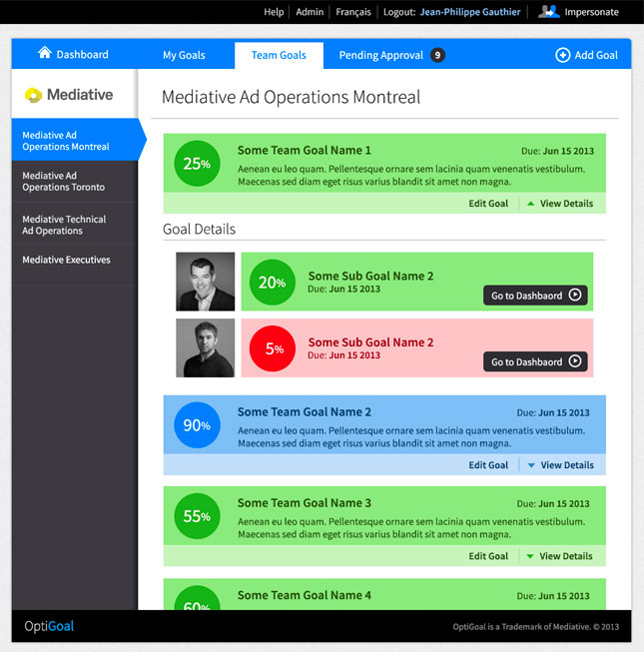644x652 pixels.
Task: Click the Mediative logo icon
Action: 34,95
